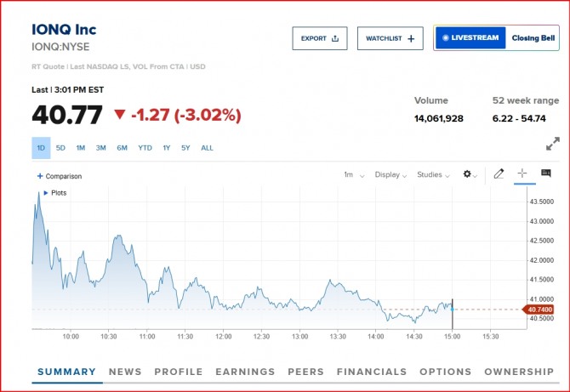The image size is (570, 392).
Task: Click the plus icon beside Comparison
Action: (40, 176)
